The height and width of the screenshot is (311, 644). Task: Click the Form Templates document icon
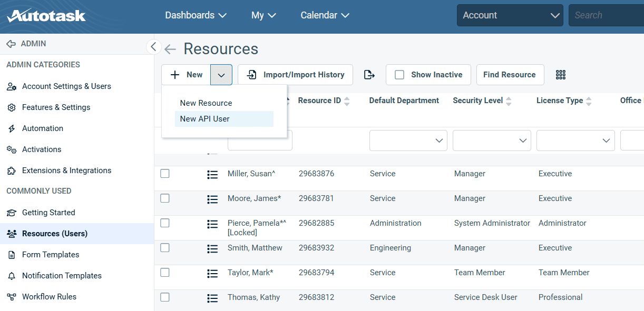click(x=12, y=255)
